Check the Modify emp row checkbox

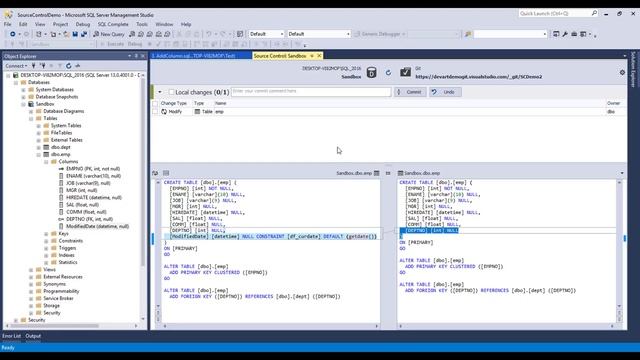(155, 112)
